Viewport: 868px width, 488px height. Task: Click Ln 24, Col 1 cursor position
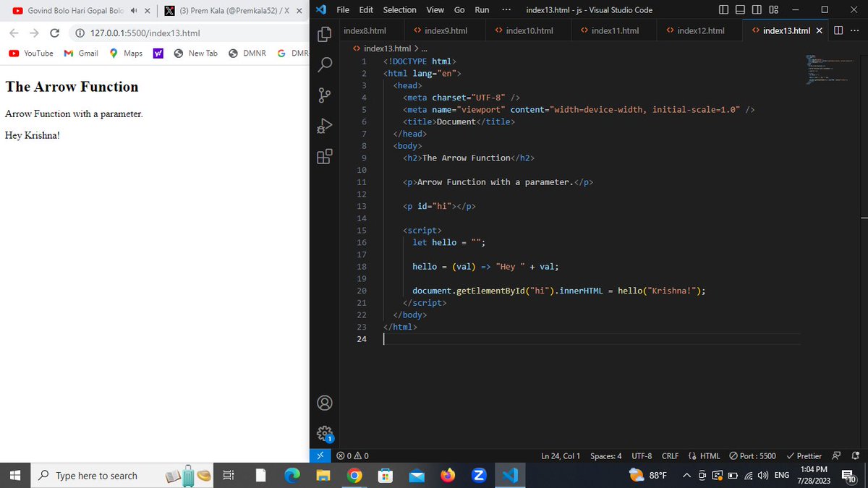point(561,455)
